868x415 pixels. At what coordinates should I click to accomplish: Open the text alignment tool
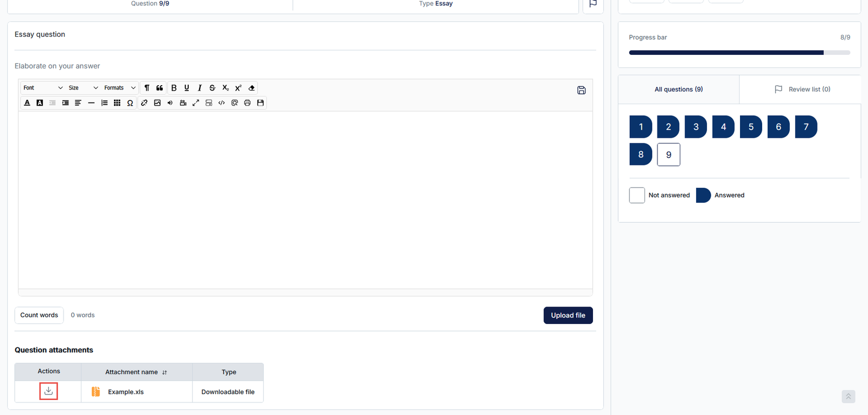pyautogui.click(x=78, y=103)
